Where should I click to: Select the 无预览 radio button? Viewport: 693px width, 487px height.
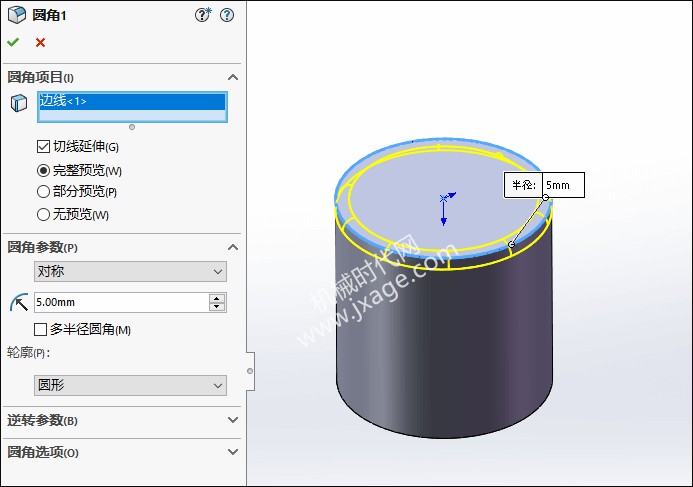[x=43, y=214]
